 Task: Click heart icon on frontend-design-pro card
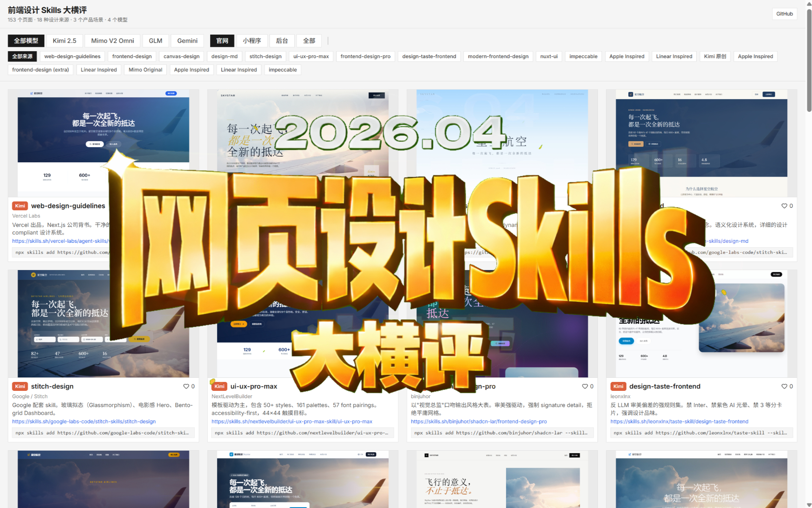585,386
